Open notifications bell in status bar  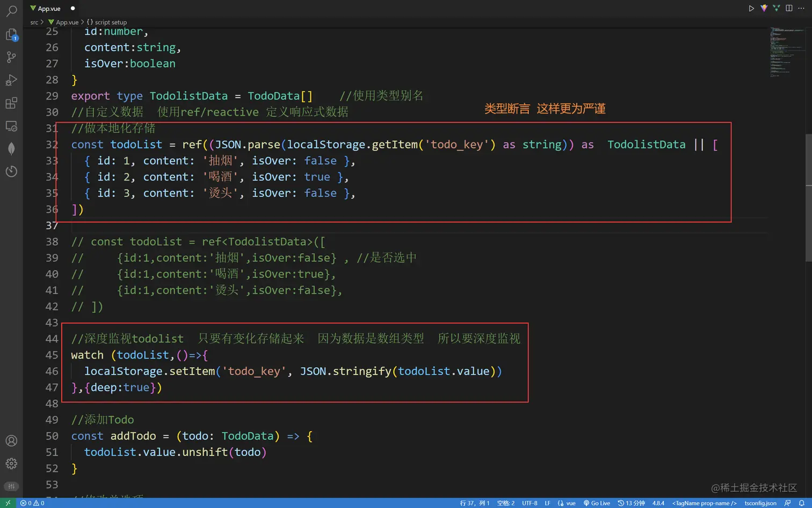[x=801, y=503]
